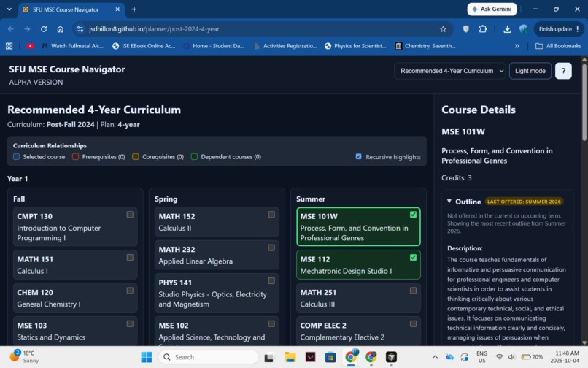The image size is (588, 368).
Task: Check the CHEM 120 course checkbox
Action: pyautogui.click(x=130, y=291)
